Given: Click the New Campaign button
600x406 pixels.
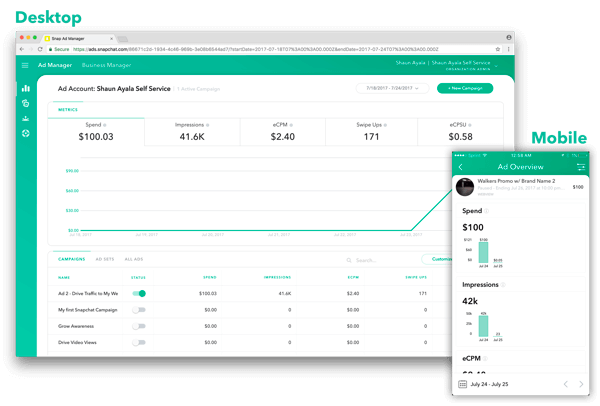Looking at the screenshot, I should pyautogui.click(x=465, y=88).
